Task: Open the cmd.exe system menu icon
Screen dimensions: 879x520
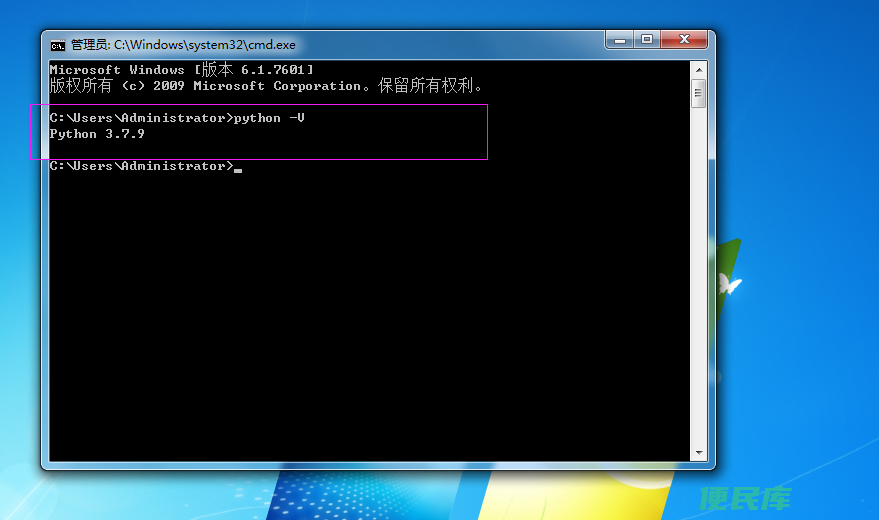Action: pos(58,45)
